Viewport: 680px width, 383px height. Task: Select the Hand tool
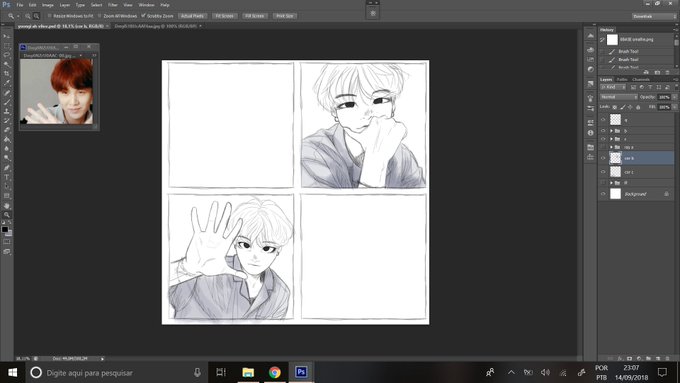(x=7, y=206)
